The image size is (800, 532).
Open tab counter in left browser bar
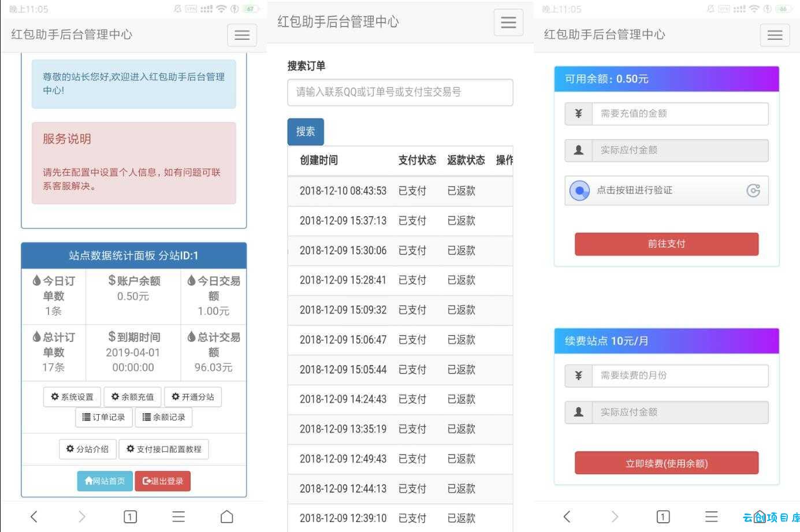131,516
